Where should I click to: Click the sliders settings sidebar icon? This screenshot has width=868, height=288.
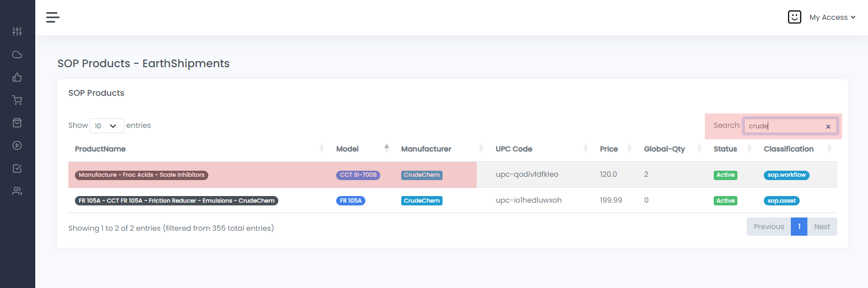(x=17, y=31)
